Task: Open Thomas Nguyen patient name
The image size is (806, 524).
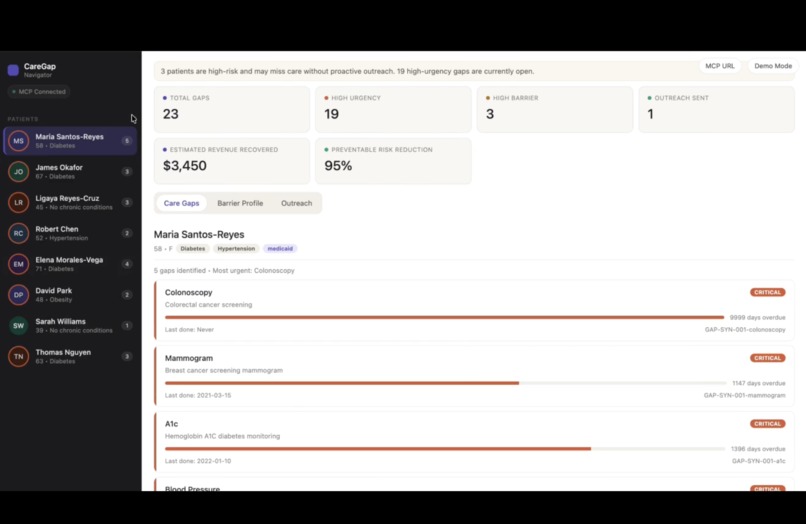Action: click(63, 352)
